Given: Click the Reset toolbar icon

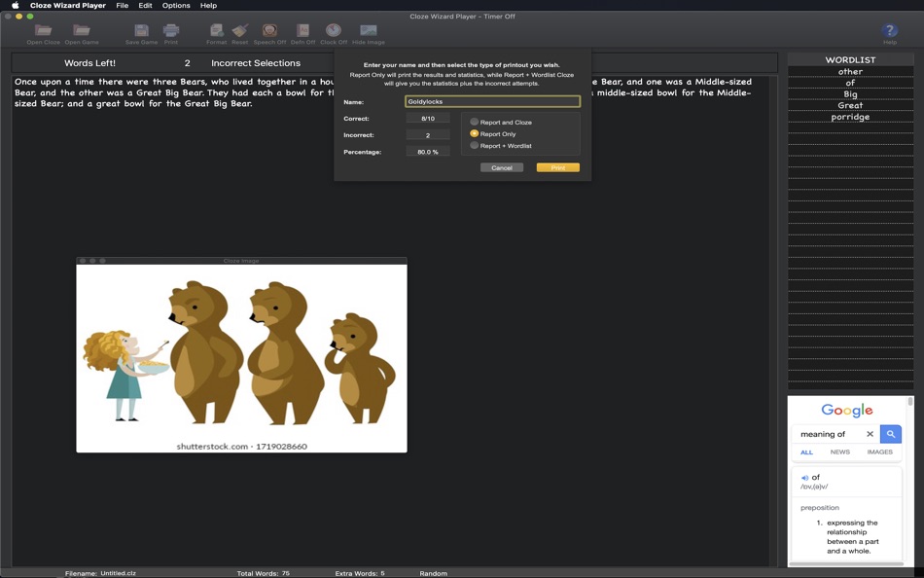Looking at the screenshot, I should (240, 34).
